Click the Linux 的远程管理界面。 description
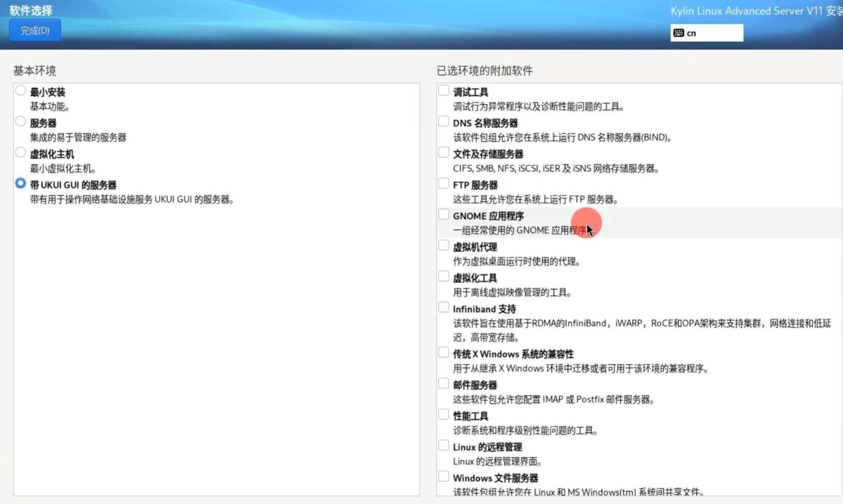 pyautogui.click(x=498, y=462)
